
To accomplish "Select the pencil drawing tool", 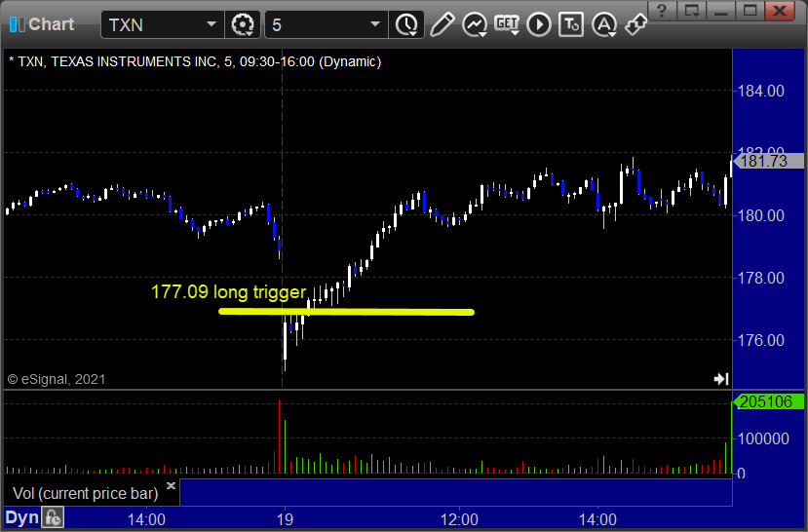I will click(442, 24).
